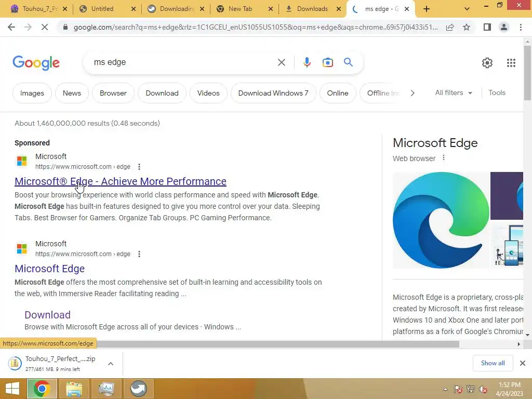Screen dimensions: 532x399
Task: Open the Chrome profile avatar
Action: (x=504, y=27)
